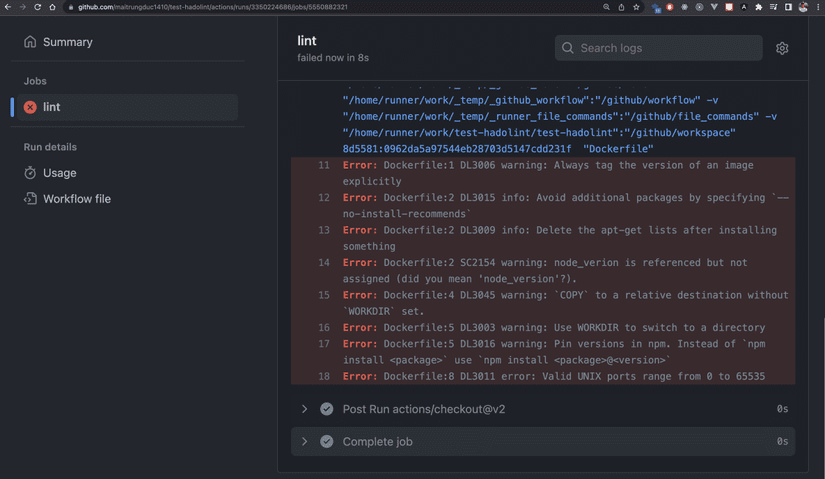Screen dimensions: 825x479
Task: Click the search magnifier icon in logs
Action: [x=568, y=48]
